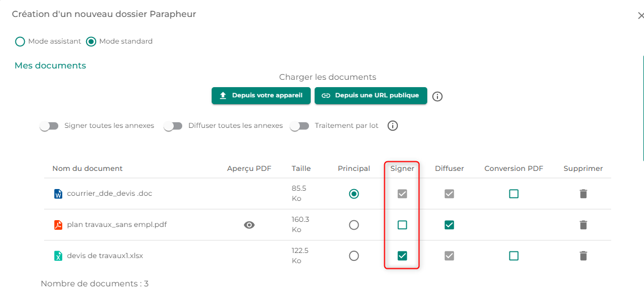Click info icon next to URL publique button
This screenshot has height=296, width=644.
click(x=437, y=96)
